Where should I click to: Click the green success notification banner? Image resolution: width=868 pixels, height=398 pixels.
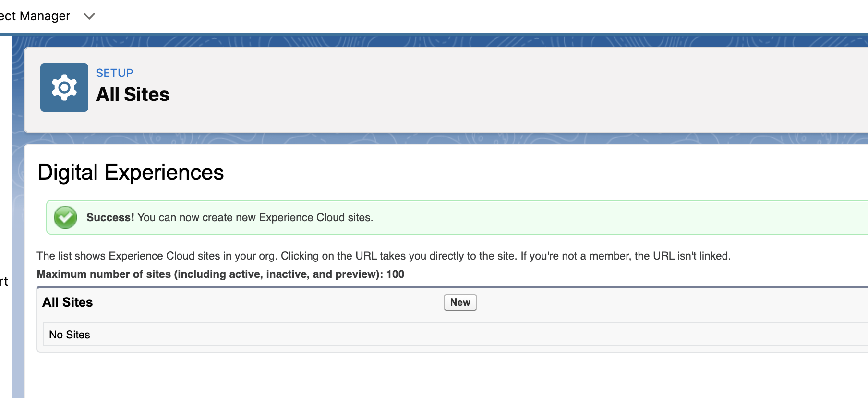pyautogui.click(x=457, y=217)
